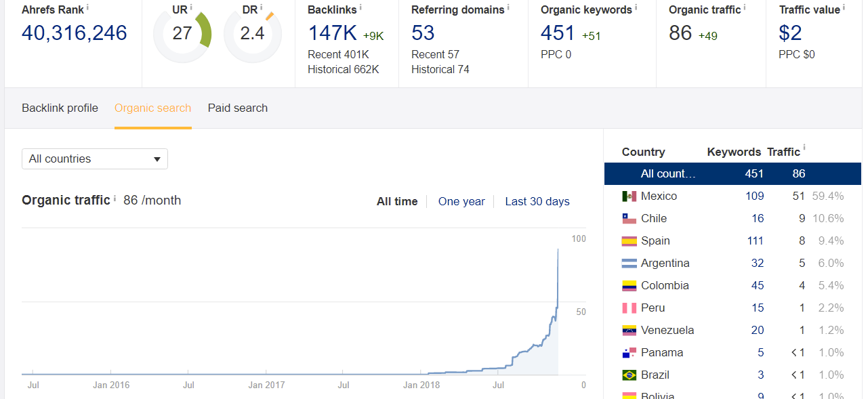Open the 451 organic keywords count
The height and width of the screenshot is (399, 868).
(558, 33)
